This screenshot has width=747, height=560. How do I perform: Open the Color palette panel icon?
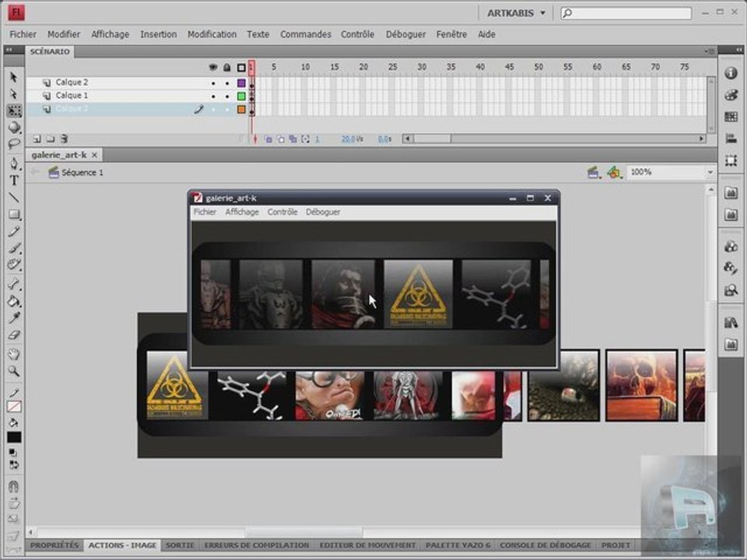click(x=731, y=95)
